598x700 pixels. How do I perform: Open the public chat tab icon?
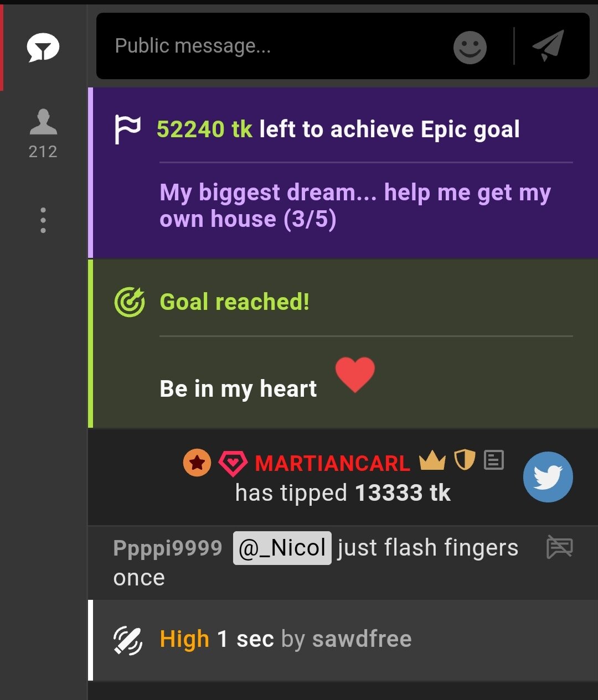pos(43,48)
